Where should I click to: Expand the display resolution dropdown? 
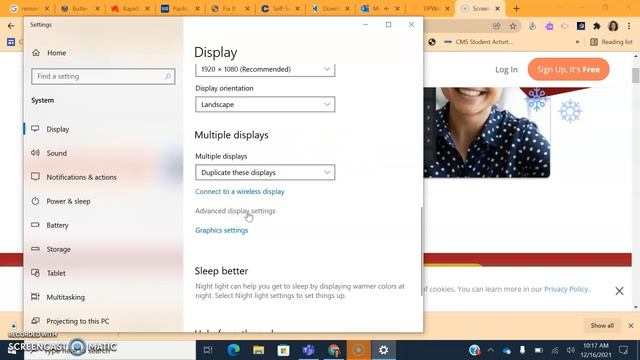pyautogui.click(x=265, y=69)
